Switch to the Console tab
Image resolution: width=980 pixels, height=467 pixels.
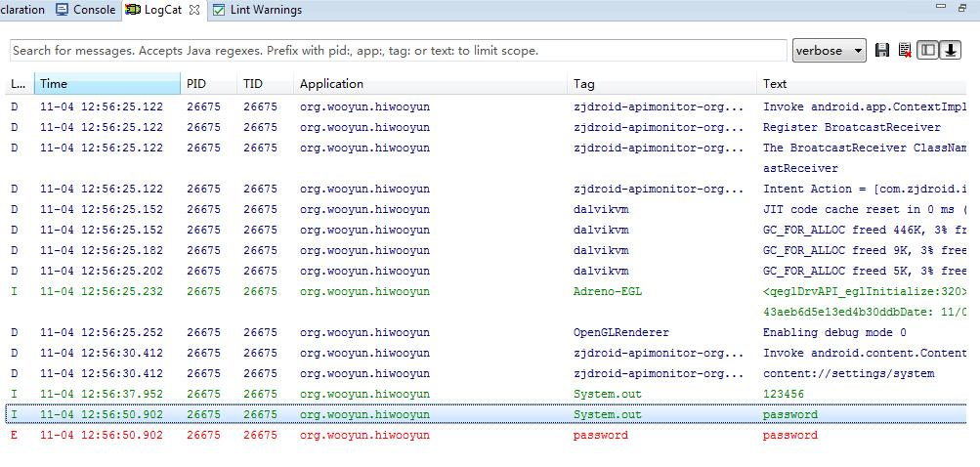(x=86, y=10)
